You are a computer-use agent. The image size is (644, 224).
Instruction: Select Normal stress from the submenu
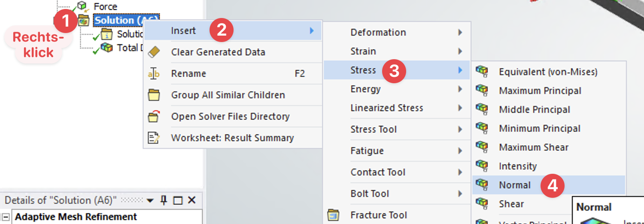coord(515,185)
